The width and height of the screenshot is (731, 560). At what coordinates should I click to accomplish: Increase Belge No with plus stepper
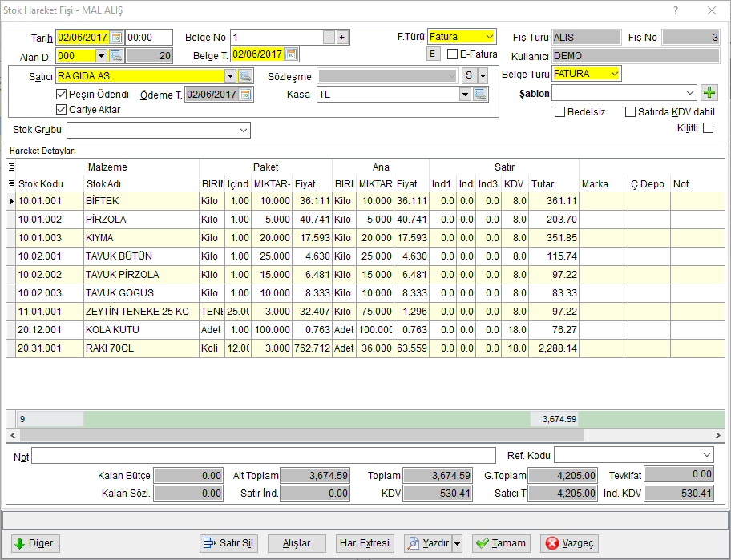click(342, 38)
